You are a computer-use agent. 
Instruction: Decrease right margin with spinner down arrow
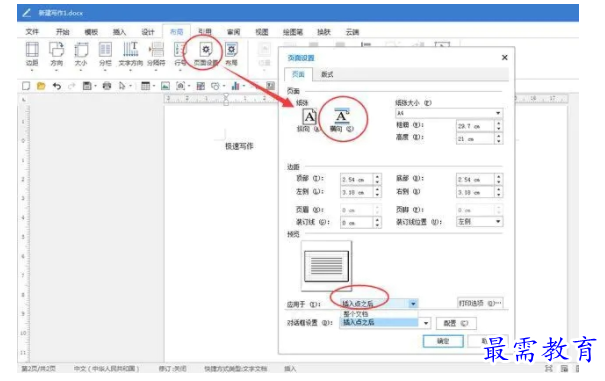point(499,195)
